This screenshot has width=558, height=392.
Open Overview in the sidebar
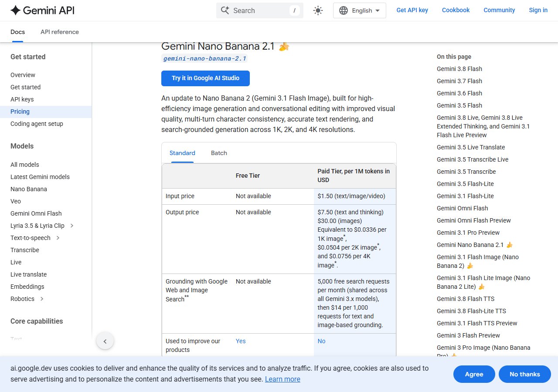tap(23, 75)
